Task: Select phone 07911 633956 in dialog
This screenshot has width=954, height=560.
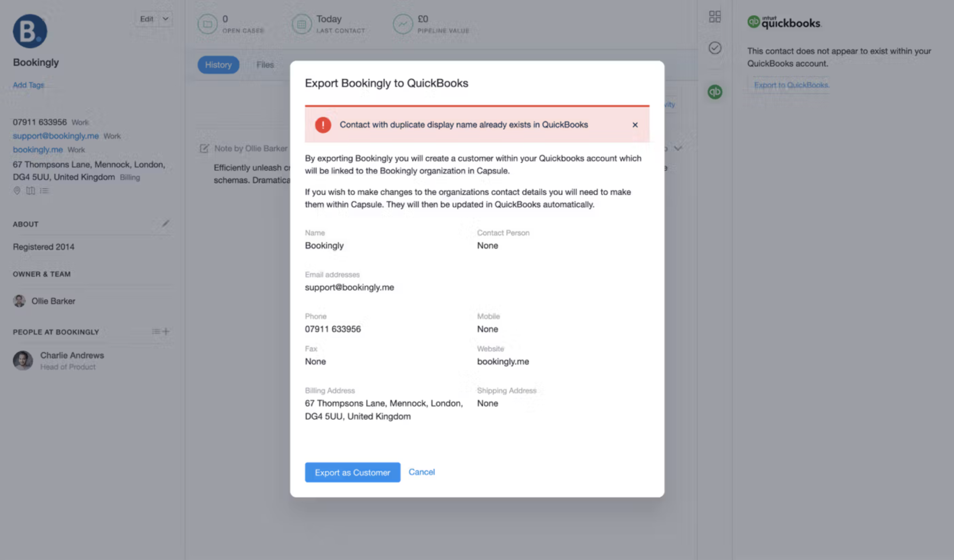Action: [333, 329]
